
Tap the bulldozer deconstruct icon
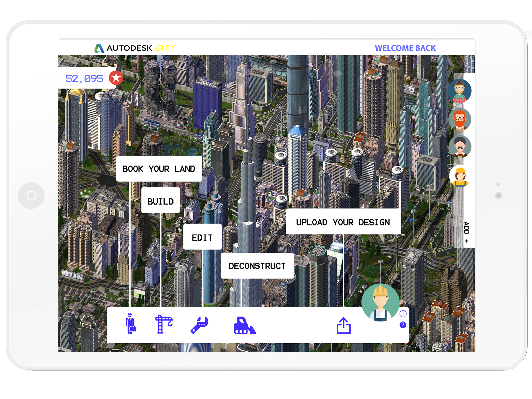pos(245,325)
